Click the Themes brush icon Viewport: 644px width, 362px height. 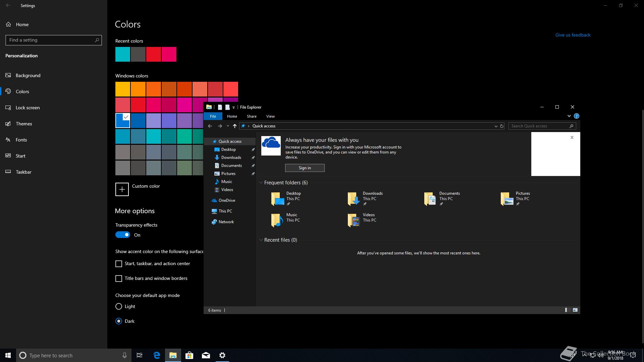coord(8,124)
